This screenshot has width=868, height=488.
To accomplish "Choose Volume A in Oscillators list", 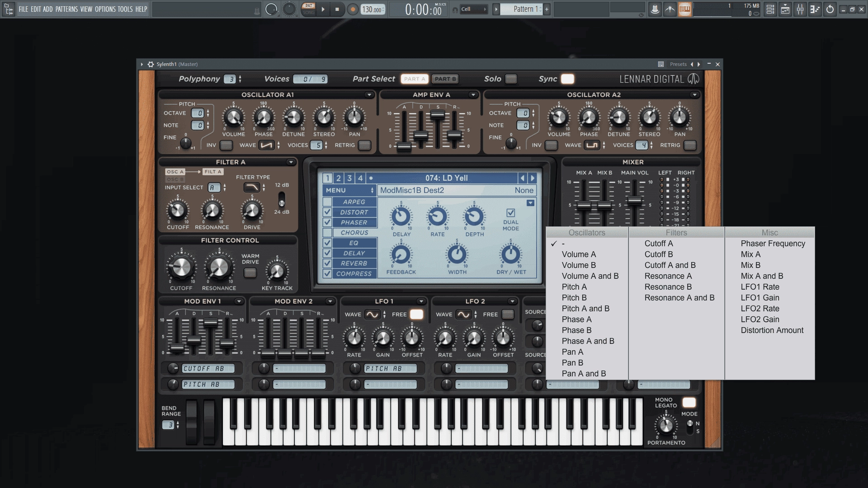I will pyautogui.click(x=579, y=254).
